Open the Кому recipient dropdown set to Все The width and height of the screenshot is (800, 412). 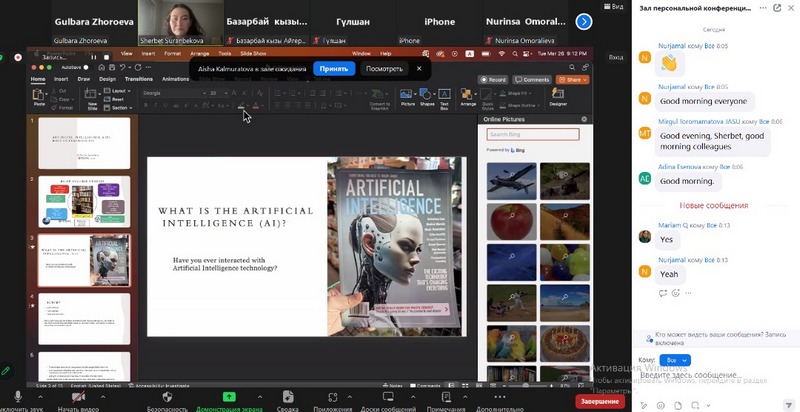tap(677, 360)
